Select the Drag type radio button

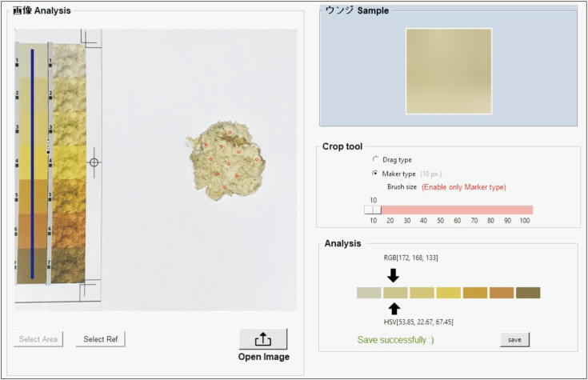point(376,160)
